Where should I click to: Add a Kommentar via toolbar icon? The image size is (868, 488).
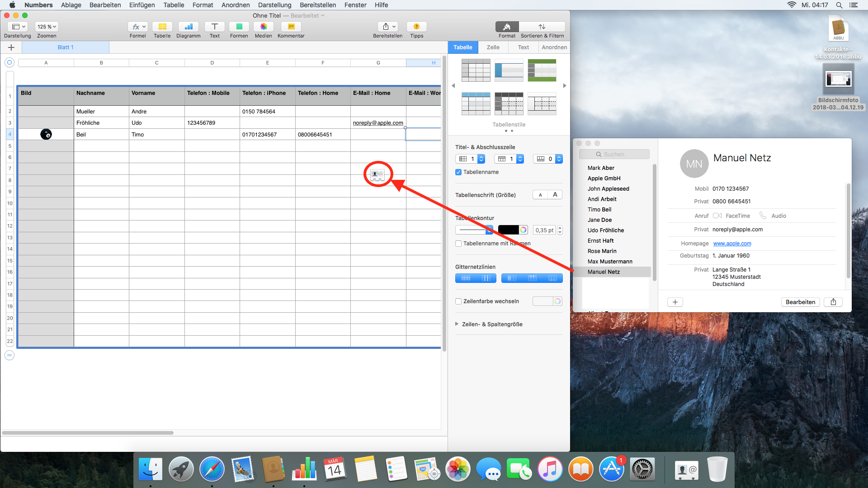[291, 27]
